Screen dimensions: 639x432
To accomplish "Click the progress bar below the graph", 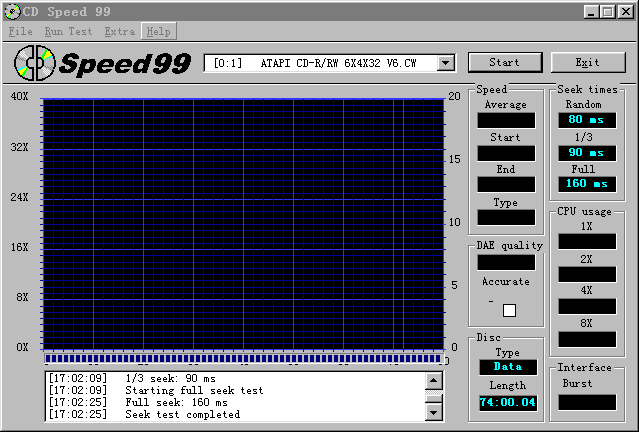I will 243,358.
